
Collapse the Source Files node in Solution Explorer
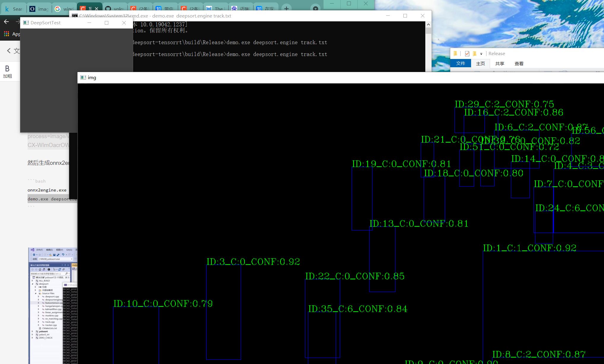point(36,293)
